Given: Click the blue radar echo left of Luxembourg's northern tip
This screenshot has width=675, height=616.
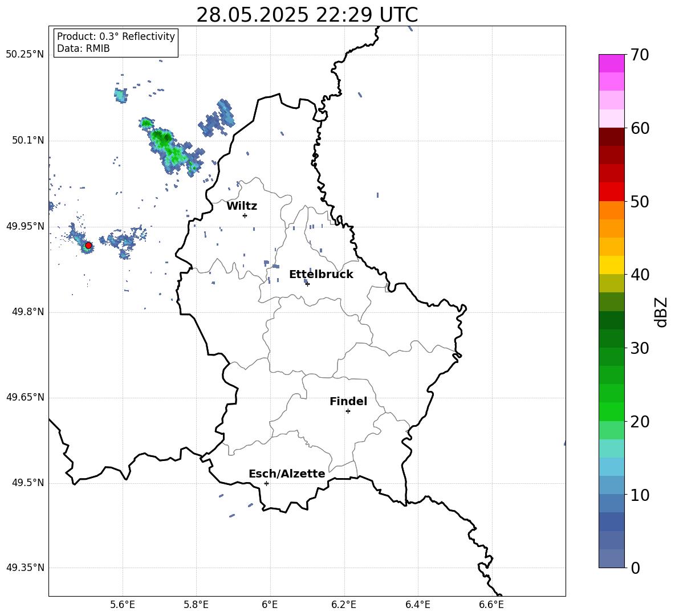Looking at the screenshot, I should click(x=217, y=119).
